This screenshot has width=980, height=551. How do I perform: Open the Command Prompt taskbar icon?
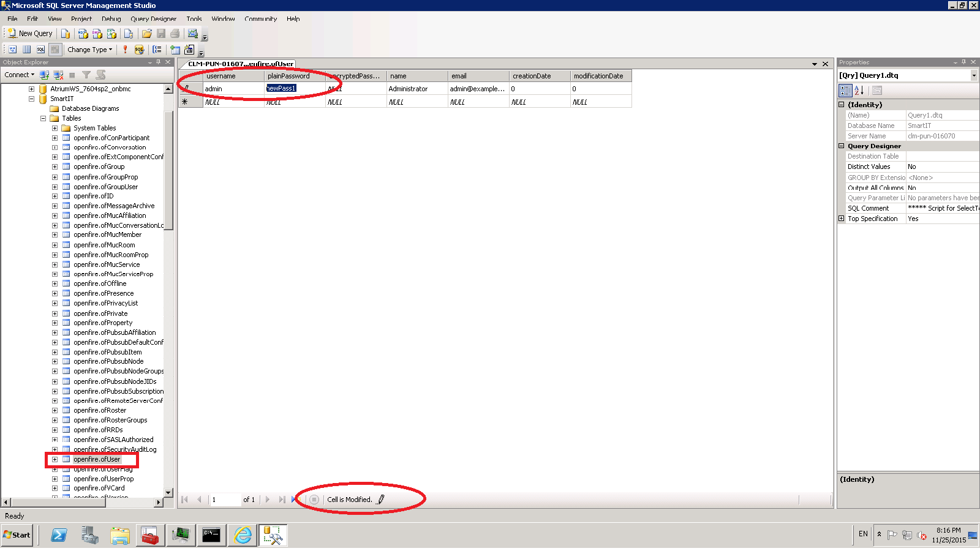(x=211, y=536)
